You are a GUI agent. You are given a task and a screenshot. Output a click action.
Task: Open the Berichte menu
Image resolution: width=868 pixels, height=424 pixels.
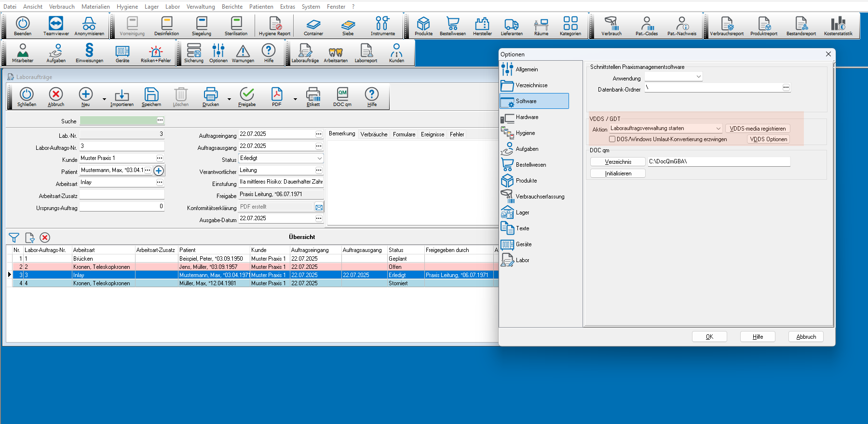(x=232, y=7)
